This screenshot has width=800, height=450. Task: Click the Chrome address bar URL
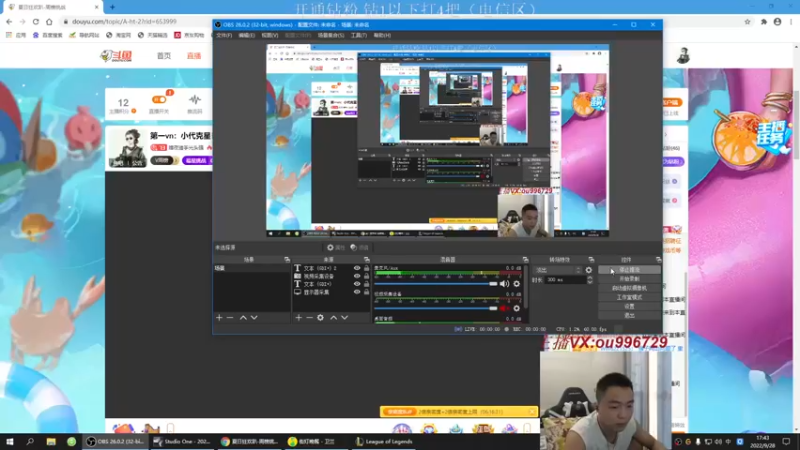[124, 21]
